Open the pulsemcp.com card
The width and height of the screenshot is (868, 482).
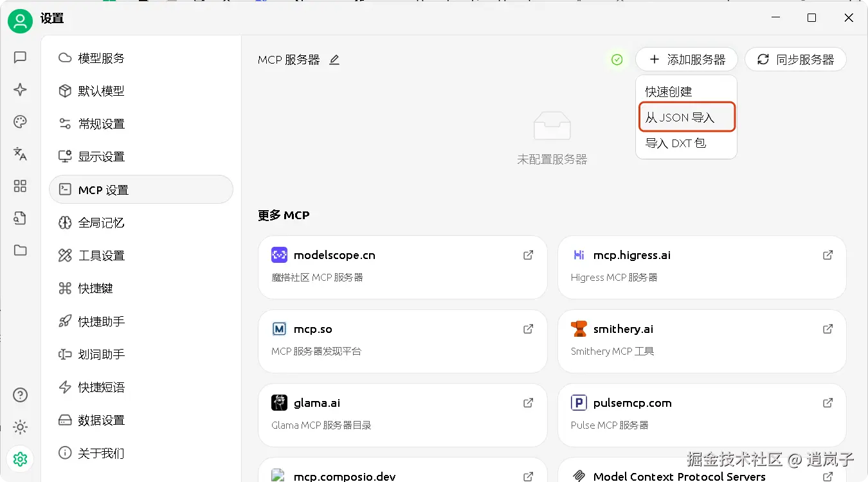point(702,415)
